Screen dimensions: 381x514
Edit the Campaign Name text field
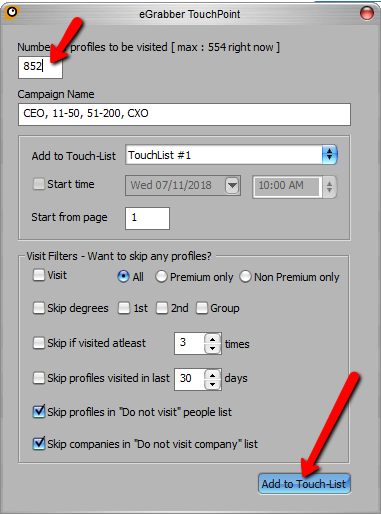(x=184, y=114)
